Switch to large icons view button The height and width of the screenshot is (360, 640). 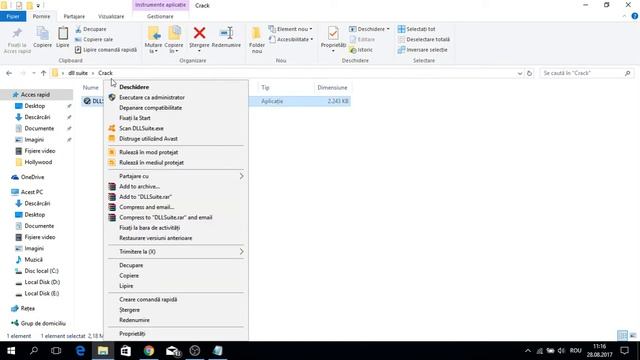[633, 335]
